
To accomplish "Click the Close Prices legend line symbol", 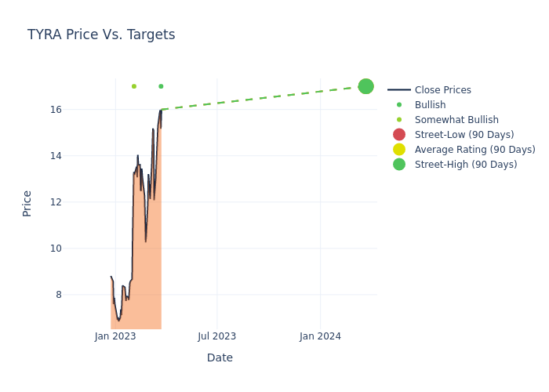I will pos(399,90).
